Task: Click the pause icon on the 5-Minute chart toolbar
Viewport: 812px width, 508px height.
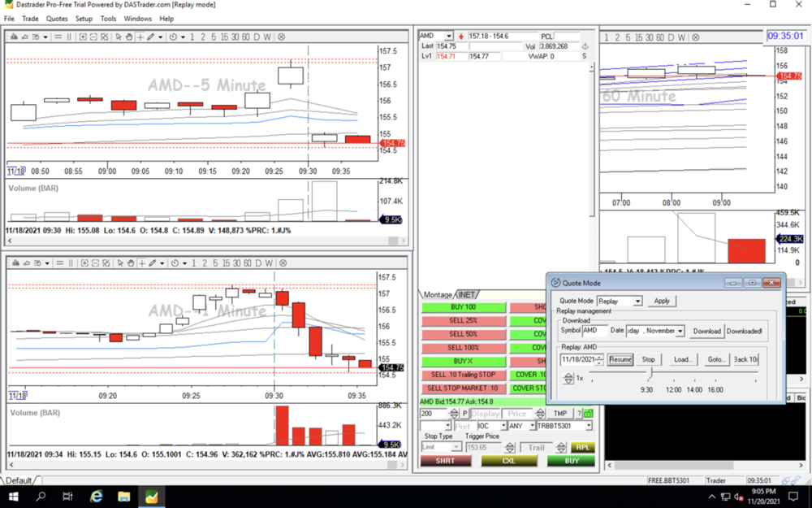Action: coord(71,37)
